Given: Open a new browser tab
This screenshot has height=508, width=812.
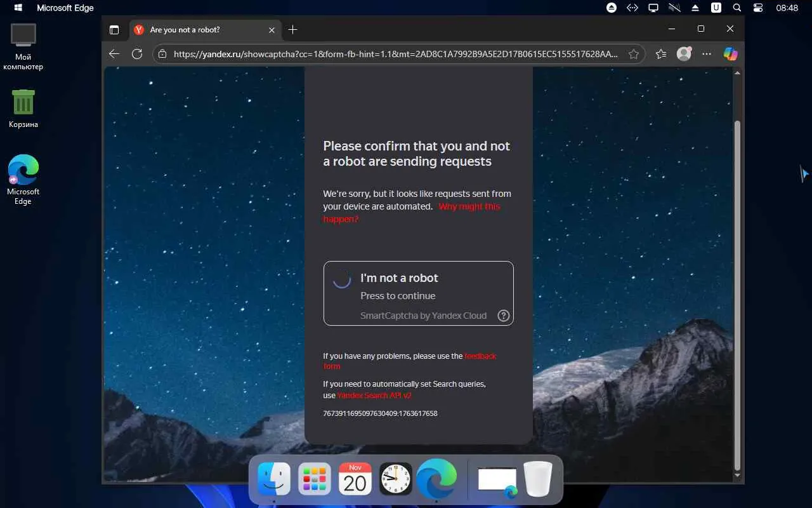Looking at the screenshot, I should pyautogui.click(x=292, y=30).
